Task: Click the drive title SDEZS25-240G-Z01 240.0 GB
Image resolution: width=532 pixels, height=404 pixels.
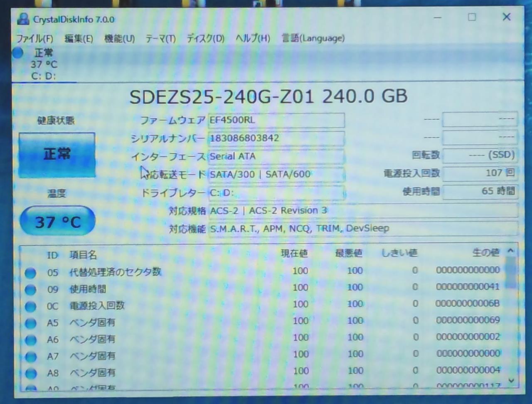Action: pyautogui.click(x=268, y=97)
